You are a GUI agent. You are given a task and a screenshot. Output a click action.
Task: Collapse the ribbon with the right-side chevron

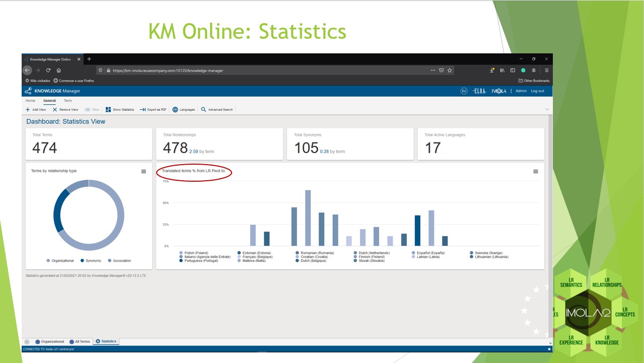coord(547,109)
